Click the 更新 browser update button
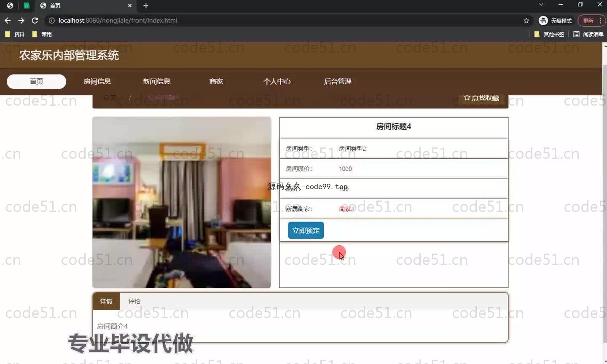Screen dimensions: 607x364 588,20
